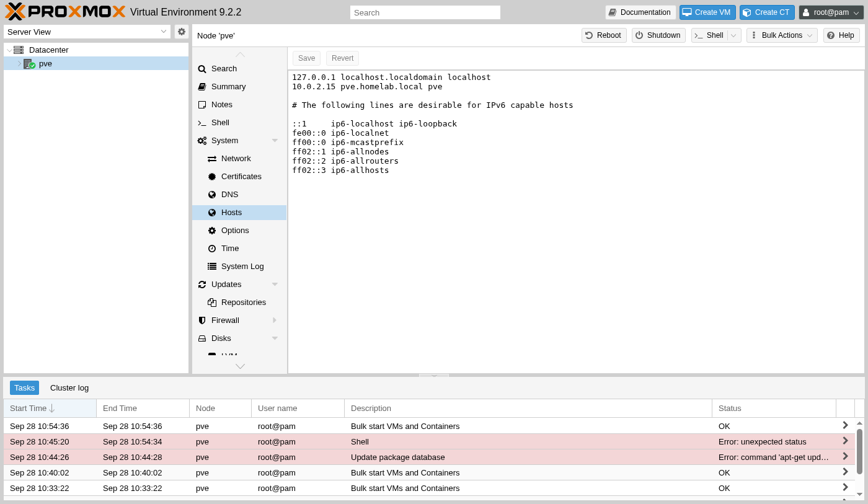Click the System Log list icon

point(212,267)
